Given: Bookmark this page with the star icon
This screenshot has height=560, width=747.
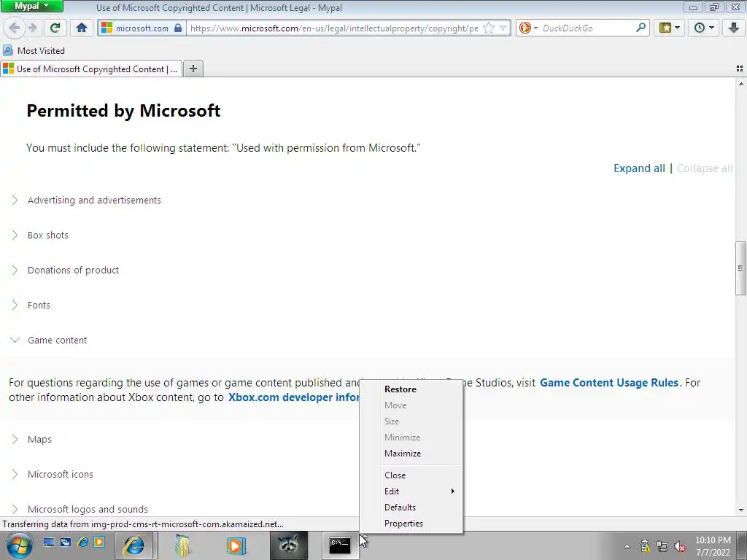Looking at the screenshot, I should pyautogui.click(x=488, y=28).
